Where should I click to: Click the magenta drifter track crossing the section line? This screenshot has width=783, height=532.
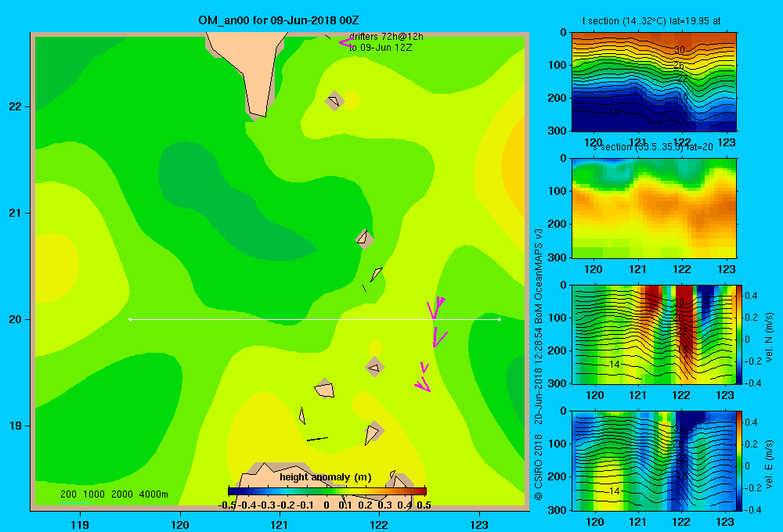click(x=435, y=308)
